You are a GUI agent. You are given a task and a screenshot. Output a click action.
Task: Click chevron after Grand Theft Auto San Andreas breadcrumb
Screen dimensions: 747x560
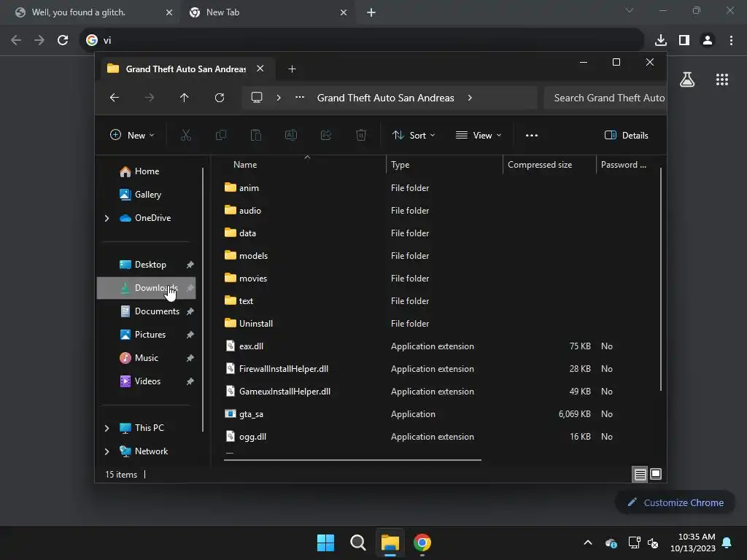point(470,98)
